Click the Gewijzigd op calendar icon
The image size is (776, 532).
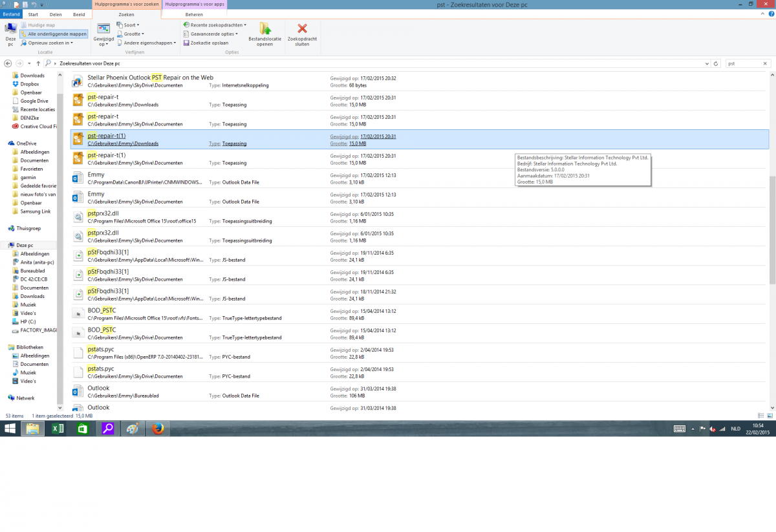tap(103, 28)
